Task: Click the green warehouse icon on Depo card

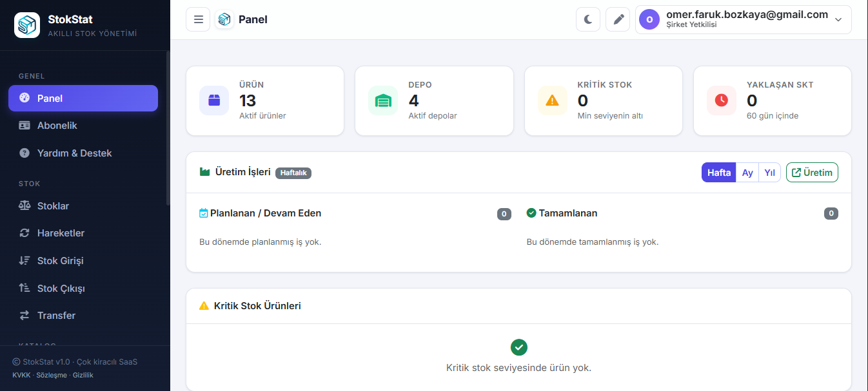Action: [x=383, y=100]
